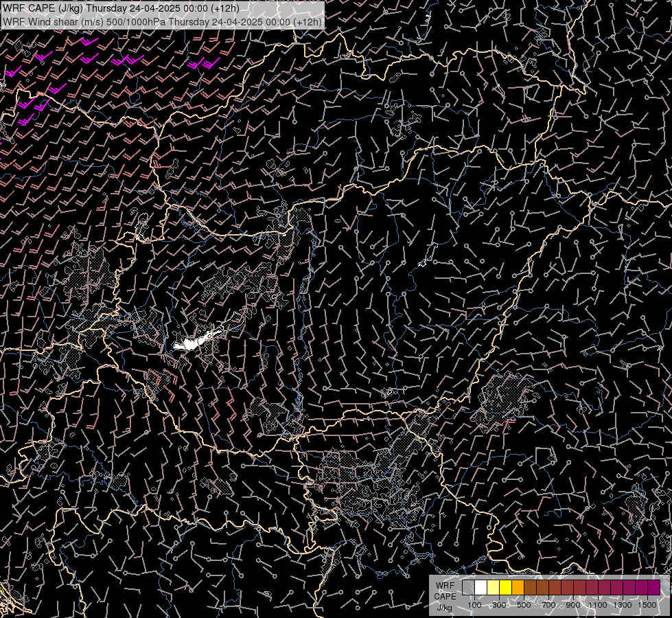Click the 'WRF Wind shear (m/s)' title line
The height and width of the screenshot is (618, 672).
[x=162, y=22]
